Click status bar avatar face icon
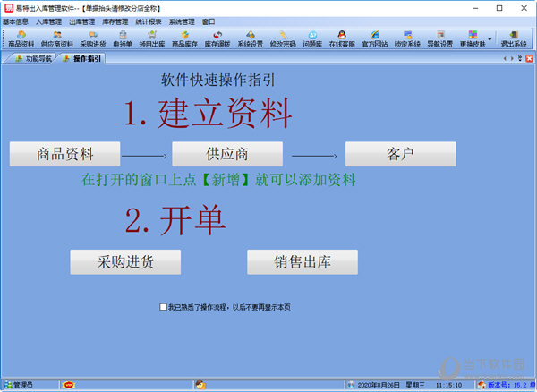This screenshot has width=537, height=392. [x=201, y=385]
